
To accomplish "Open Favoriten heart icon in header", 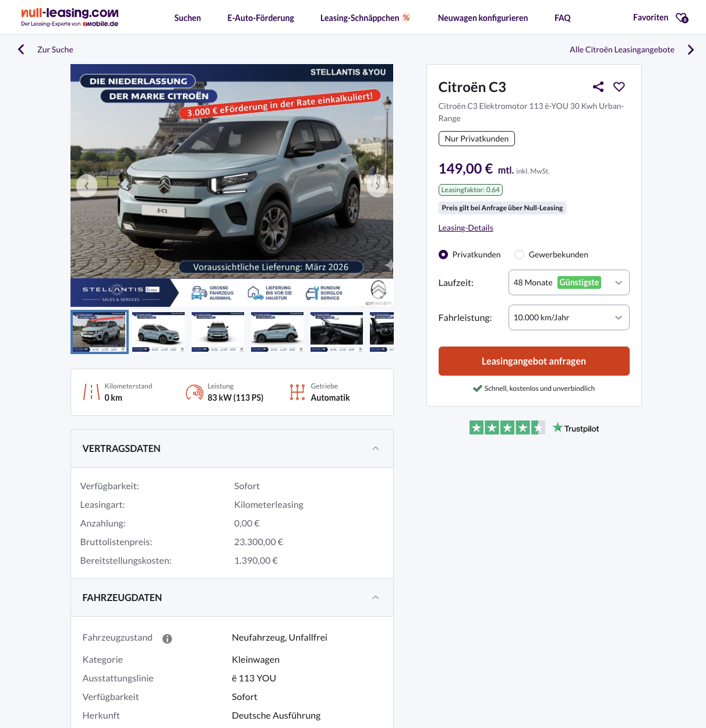I will [x=682, y=18].
